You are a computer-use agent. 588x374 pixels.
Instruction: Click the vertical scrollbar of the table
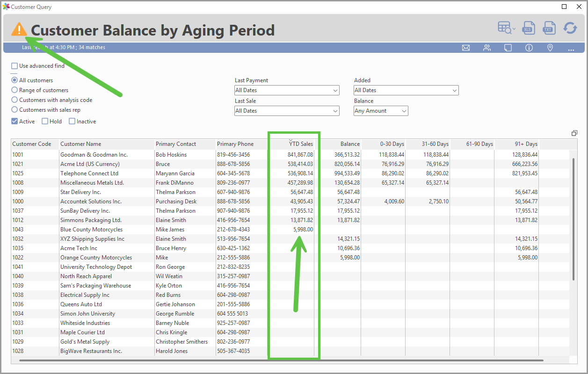(x=574, y=219)
